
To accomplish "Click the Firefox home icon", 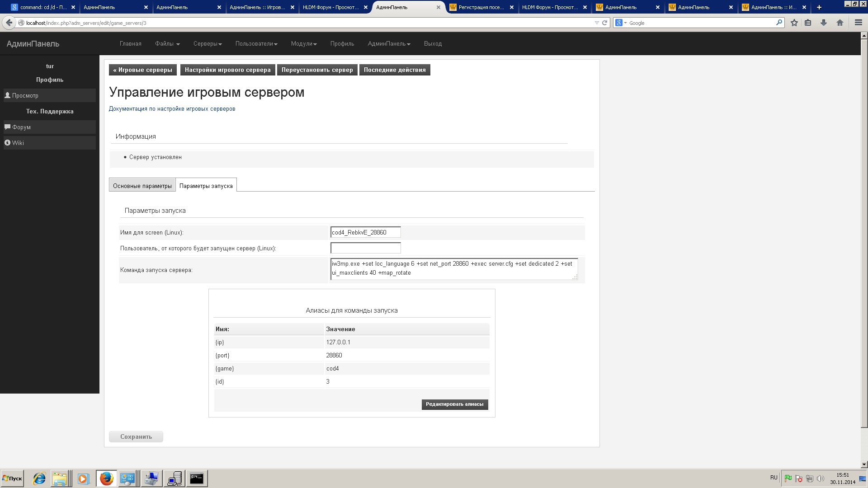I will [x=840, y=23].
